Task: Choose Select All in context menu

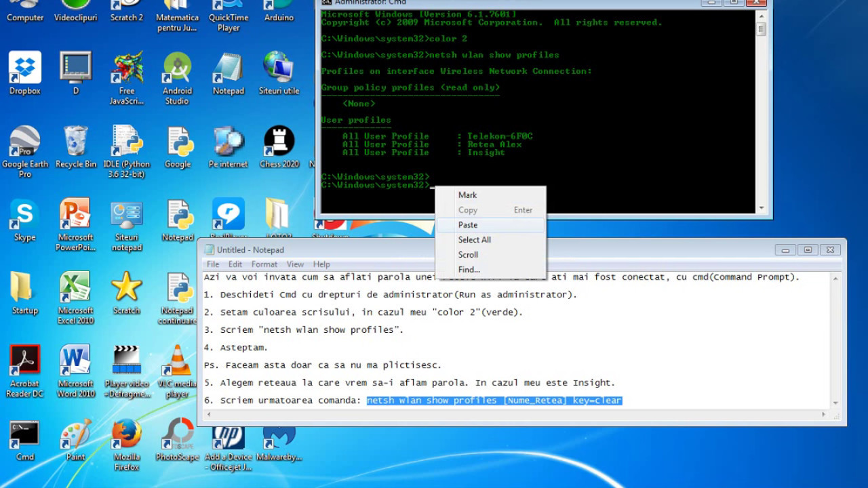Action: [490, 240]
